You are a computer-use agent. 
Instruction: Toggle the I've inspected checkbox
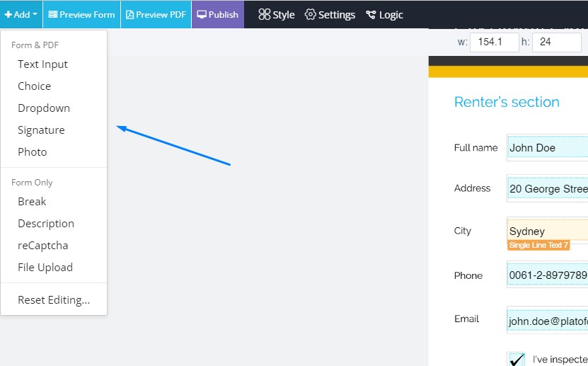[x=517, y=359]
